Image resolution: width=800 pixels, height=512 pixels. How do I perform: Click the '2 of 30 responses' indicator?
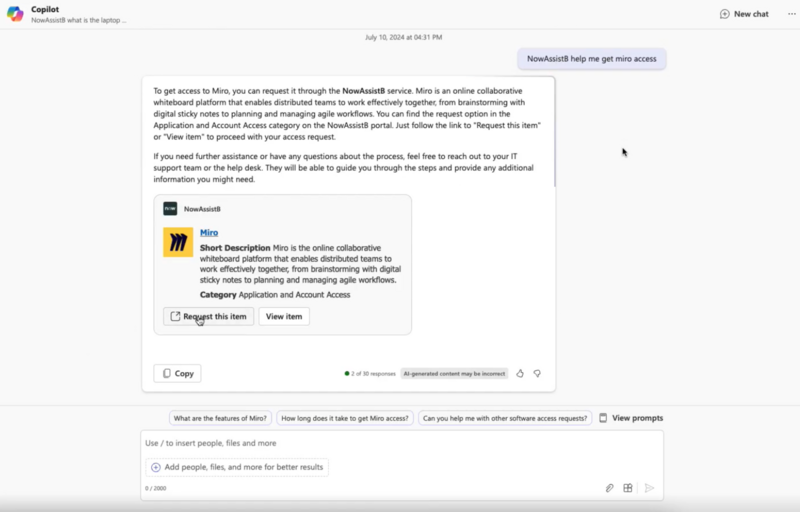(x=370, y=373)
